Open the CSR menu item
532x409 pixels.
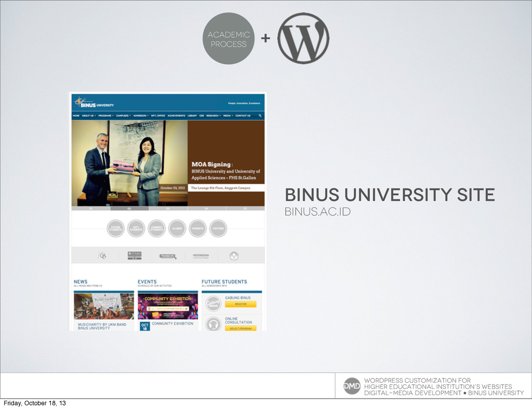coord(202,116)
